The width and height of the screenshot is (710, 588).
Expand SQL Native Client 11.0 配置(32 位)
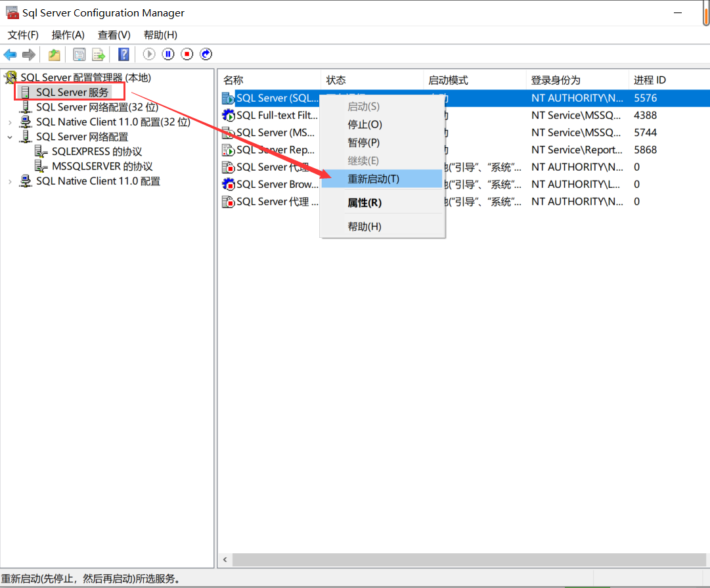[10, 122]
